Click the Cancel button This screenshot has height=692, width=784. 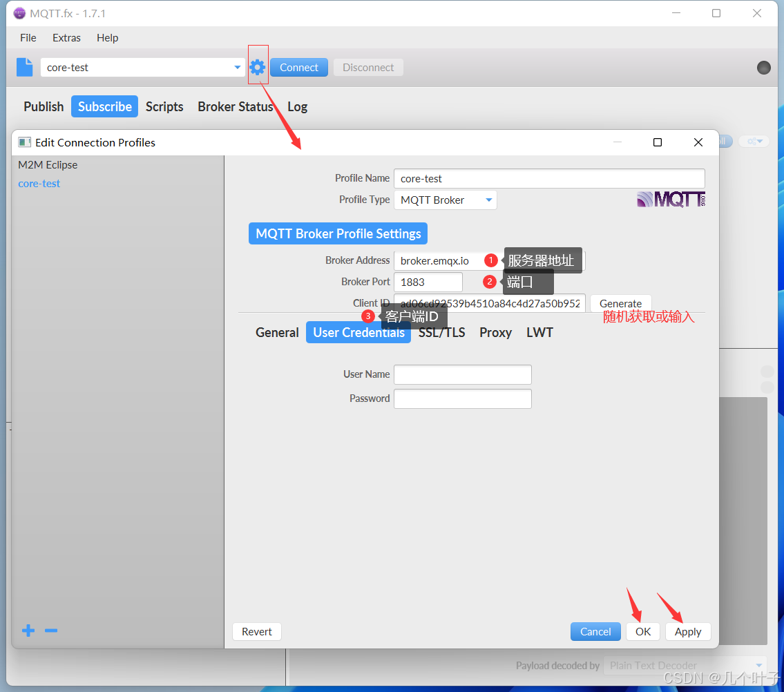(x=595, y=631)
